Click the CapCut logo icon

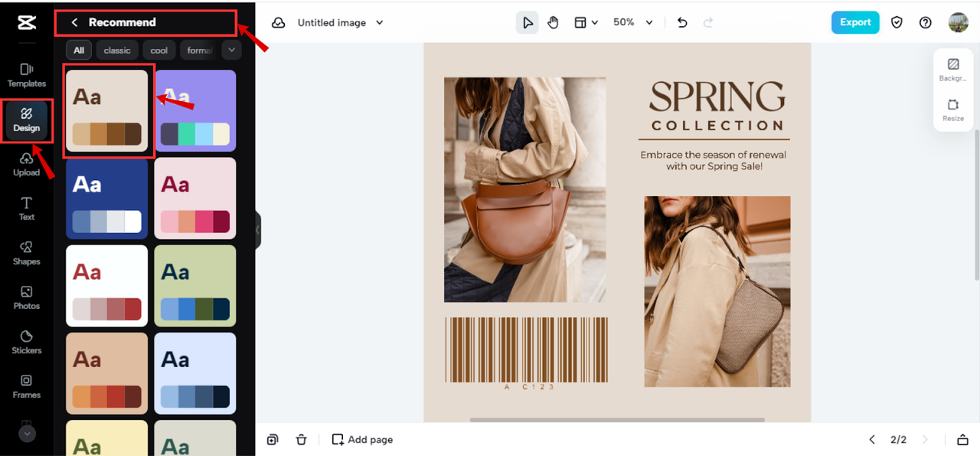pos(27,22)
